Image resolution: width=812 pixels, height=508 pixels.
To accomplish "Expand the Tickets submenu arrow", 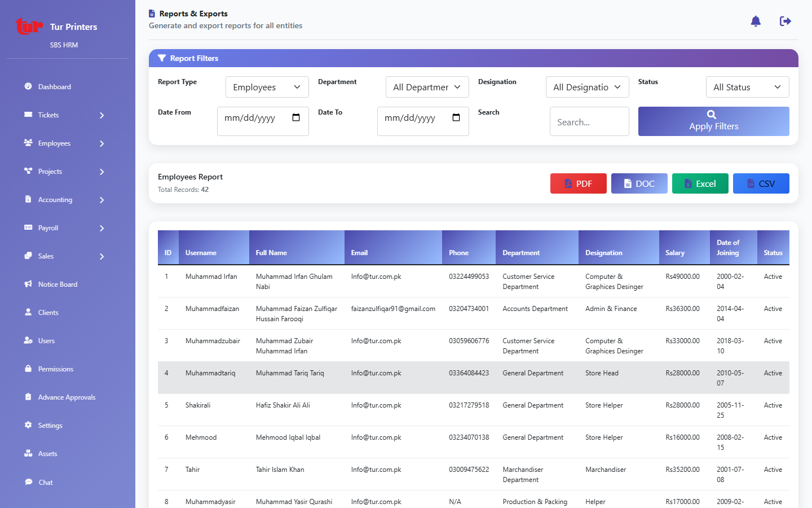I will (102, 115).
